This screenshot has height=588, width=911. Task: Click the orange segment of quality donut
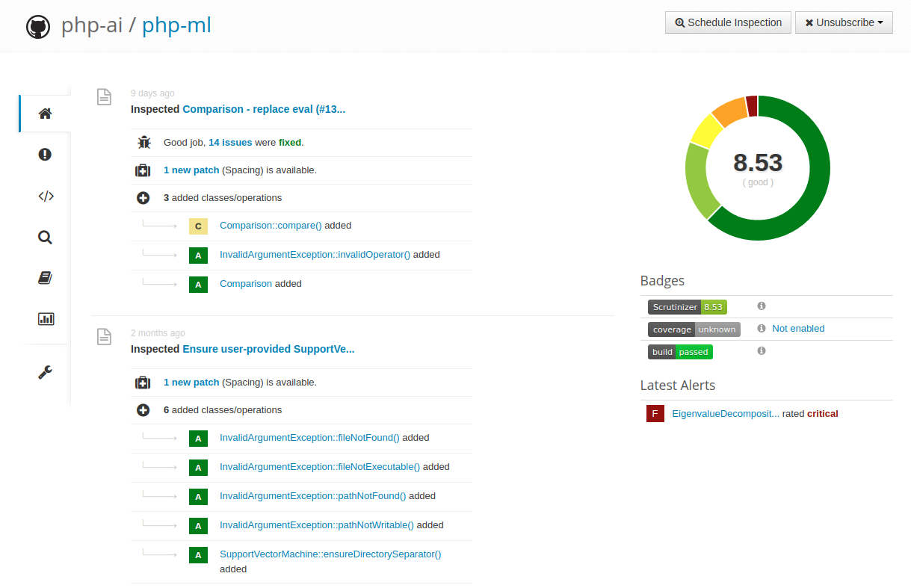click(x=731, y=111)
